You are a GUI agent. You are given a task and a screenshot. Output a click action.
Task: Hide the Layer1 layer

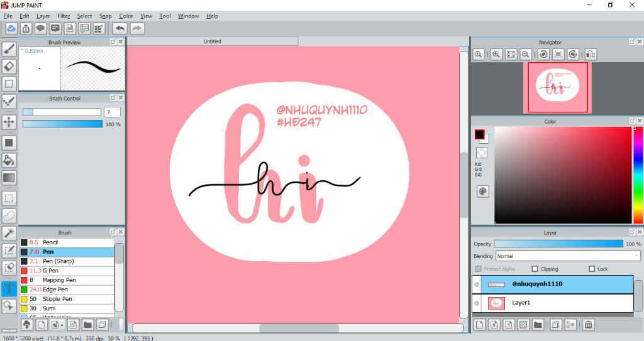pyautogui.click(x=477, y=303)
